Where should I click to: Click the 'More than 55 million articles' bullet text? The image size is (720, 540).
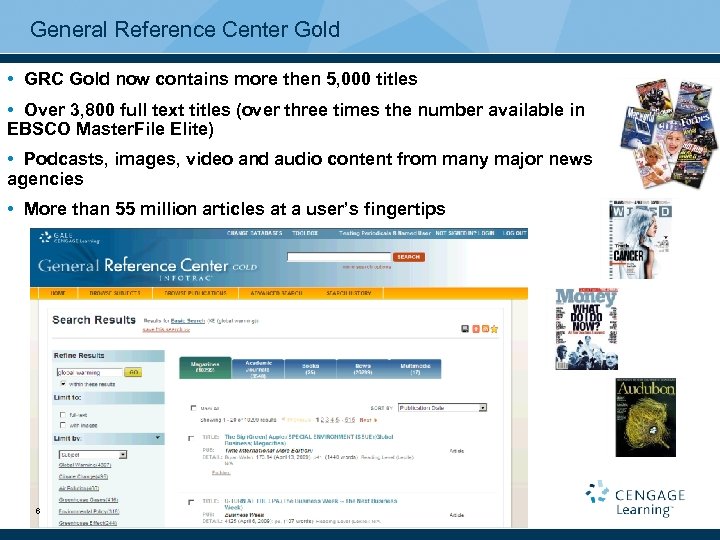(x=234, y=209)
